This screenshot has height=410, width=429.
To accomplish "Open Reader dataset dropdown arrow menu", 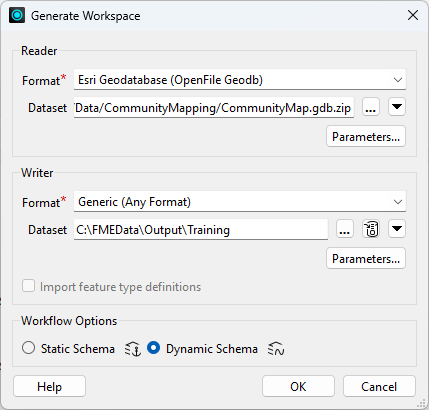I will [x=397, y=107].
